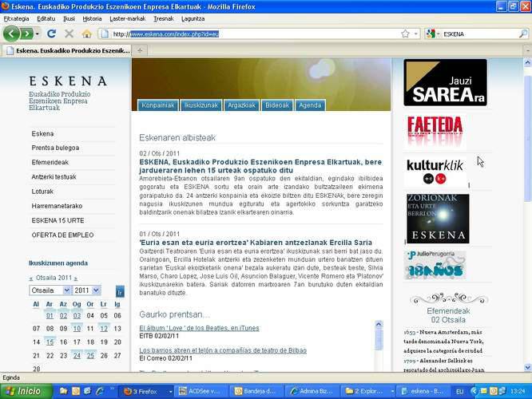Open the Otsaila month dropdown
This screenshot has width=532, height=399.
(x=50, y=290)
